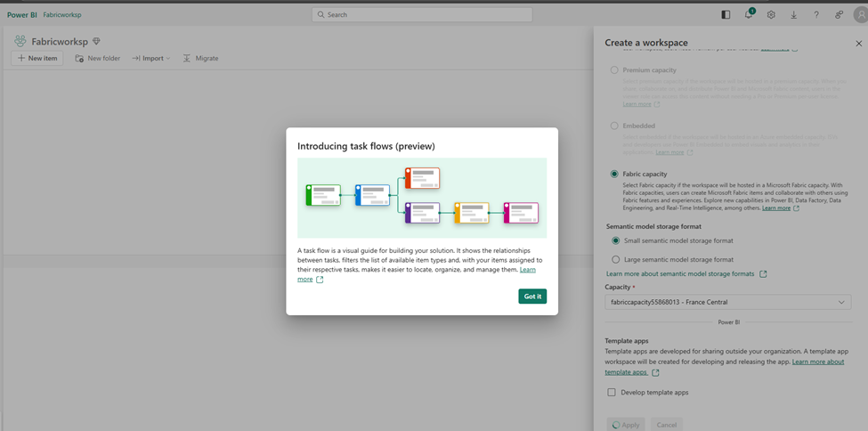Open the Import dropdown menu

151,59
